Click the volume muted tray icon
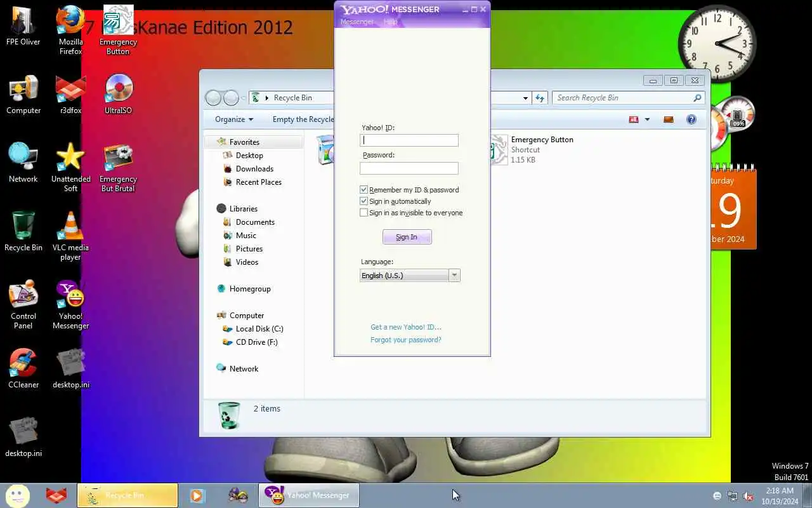 pos(748,496)
